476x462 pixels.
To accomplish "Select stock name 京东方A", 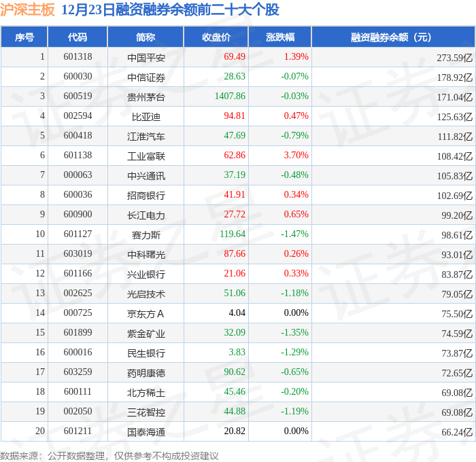I will [x=146, y=314].
